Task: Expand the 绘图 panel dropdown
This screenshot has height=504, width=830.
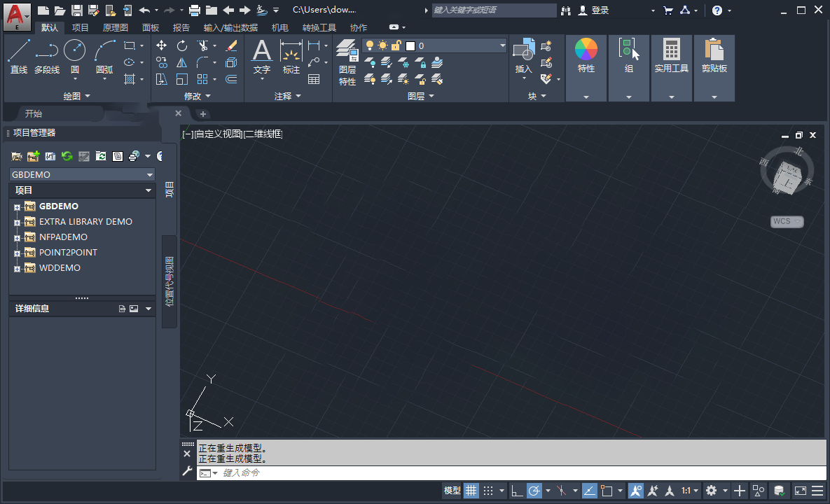Action: click(77, 97)
